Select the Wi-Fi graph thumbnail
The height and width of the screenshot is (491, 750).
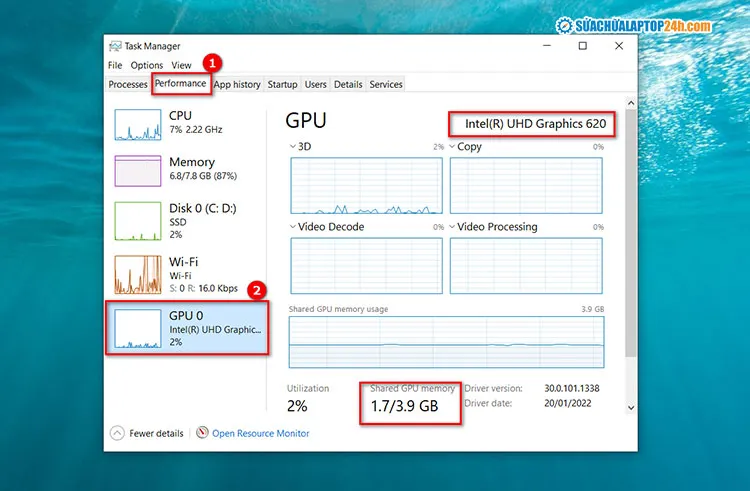[x=138, y=274]
